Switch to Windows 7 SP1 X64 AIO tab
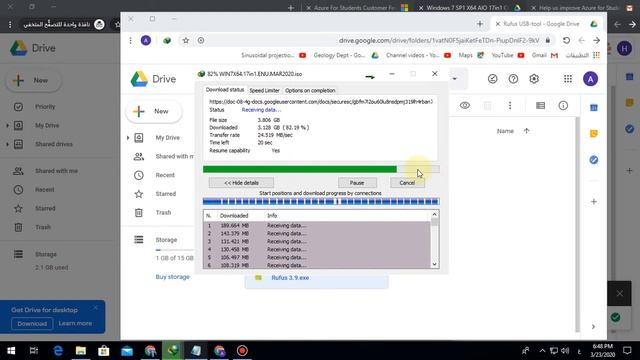The height and width of the screenshot is (360, 640). pyautogui.click(x=469, y=8)
